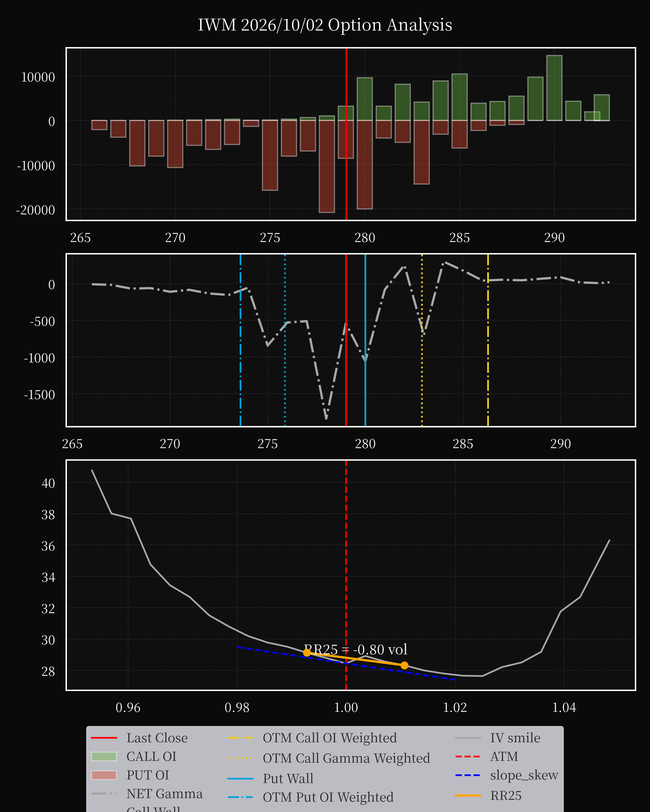Click the yellow dash-dot OTM Call OI Weighted line
The image size is (650, 812).
(x=488, y=340)
